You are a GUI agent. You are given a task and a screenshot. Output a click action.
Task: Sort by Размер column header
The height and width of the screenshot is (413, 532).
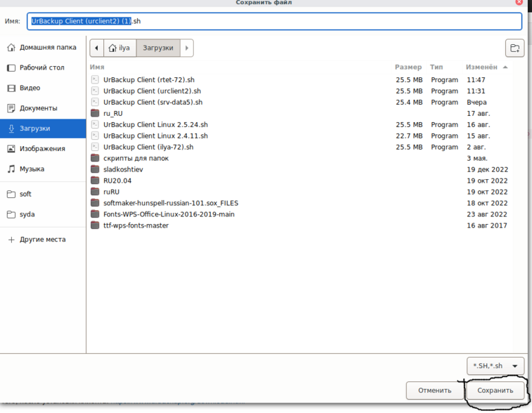coord(408,67)
